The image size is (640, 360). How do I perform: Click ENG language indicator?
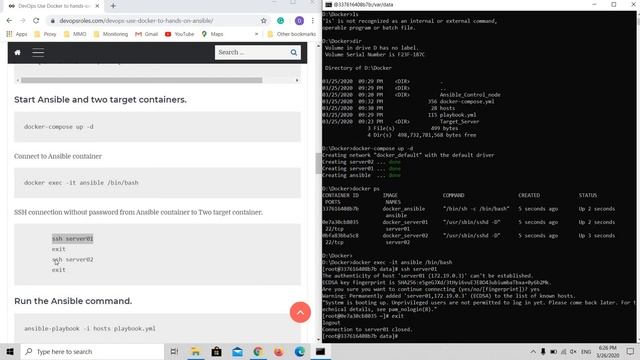pos(586,351)
